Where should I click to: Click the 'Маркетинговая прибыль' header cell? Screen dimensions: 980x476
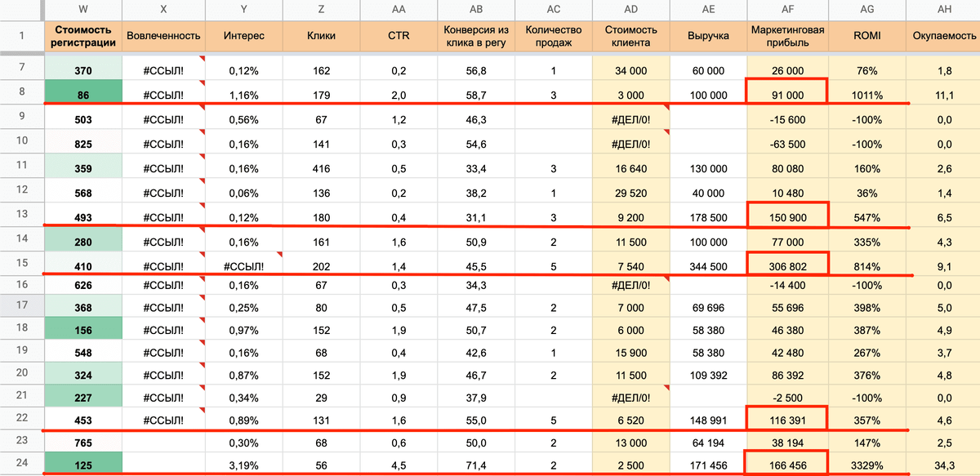787,36
